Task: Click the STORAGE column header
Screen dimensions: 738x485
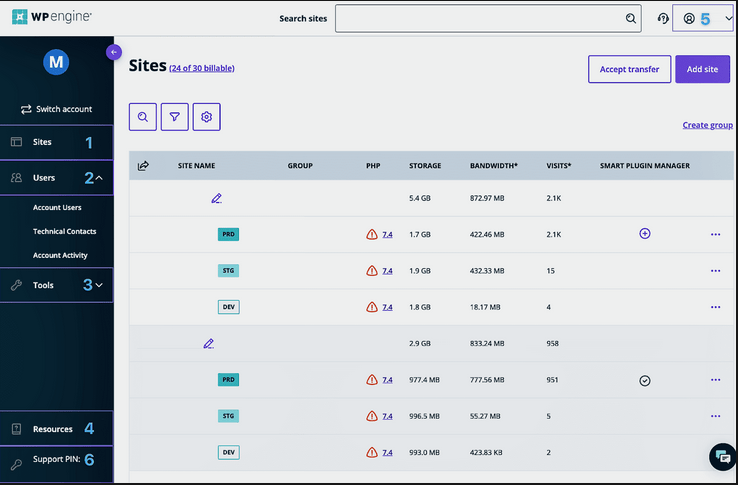Action: coord(425,166)
